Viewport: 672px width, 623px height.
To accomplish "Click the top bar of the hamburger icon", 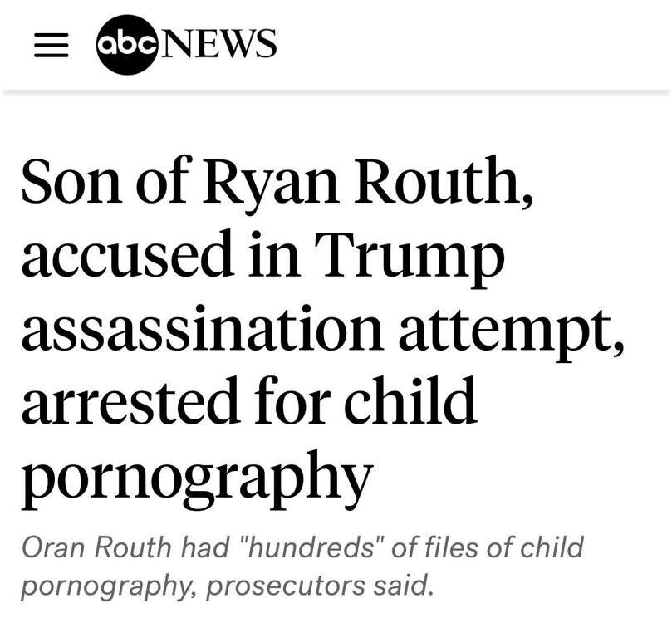I will (51, 35).
